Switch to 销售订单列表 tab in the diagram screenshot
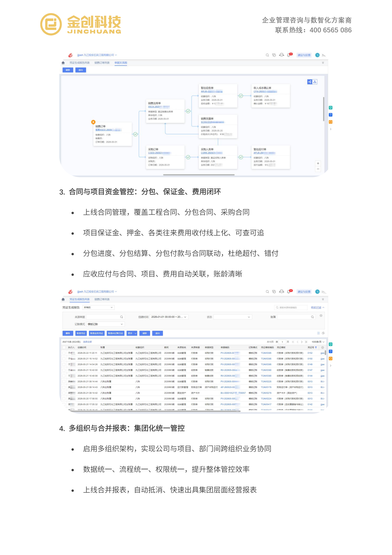The width and height of the screenshot is (392, 555). click(x=102, y=63)
